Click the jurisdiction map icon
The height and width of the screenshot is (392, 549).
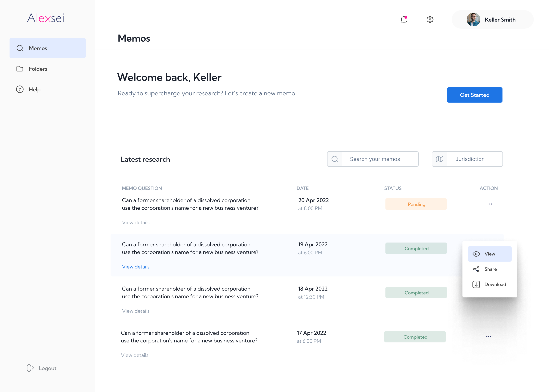(x=439, y=159)
